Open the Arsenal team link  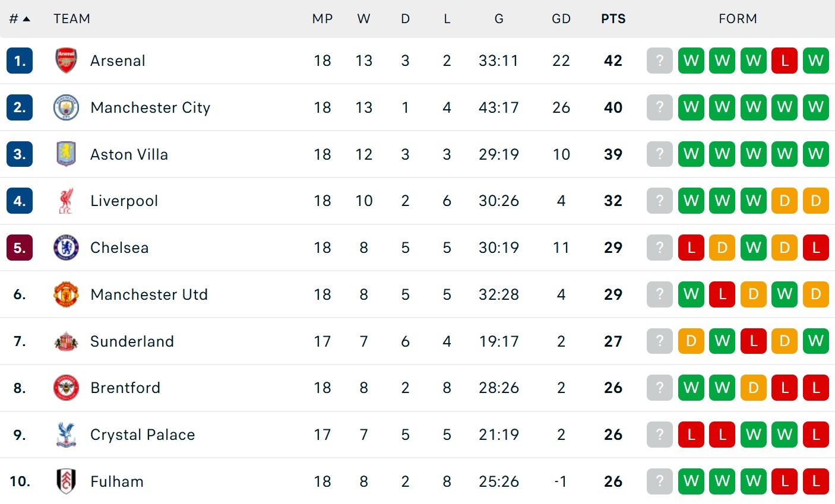tap(118, 61)
